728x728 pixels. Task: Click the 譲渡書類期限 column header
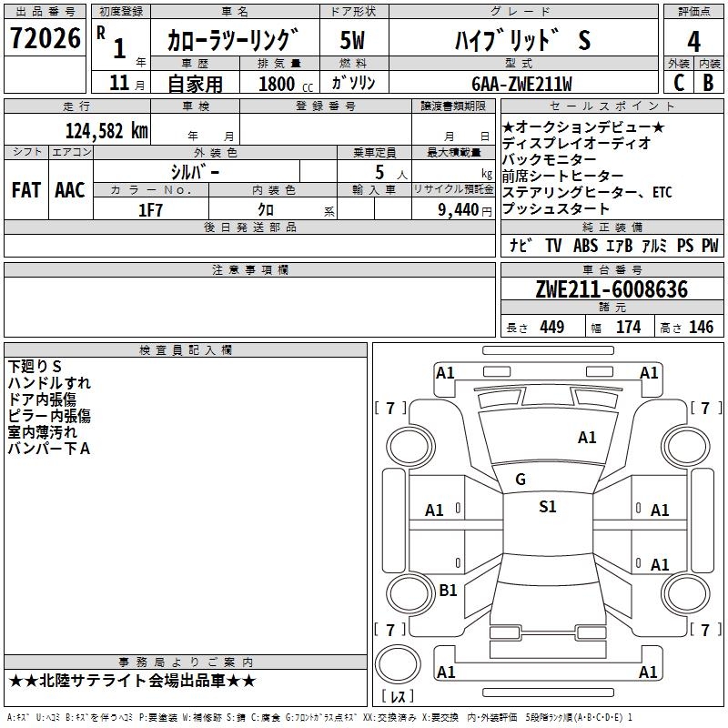tap(453, 106)
